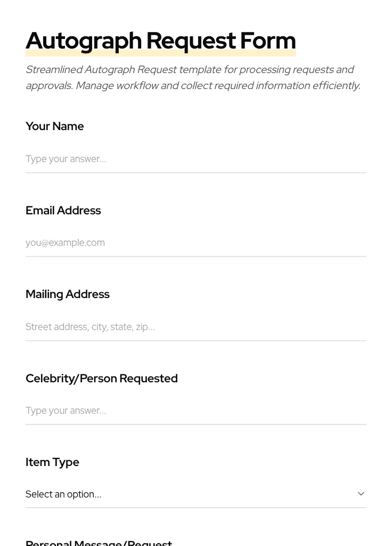The width and height of the screenshot is (392, 546).
Task: Click the 'Your Name' field label
Action: 55,126
